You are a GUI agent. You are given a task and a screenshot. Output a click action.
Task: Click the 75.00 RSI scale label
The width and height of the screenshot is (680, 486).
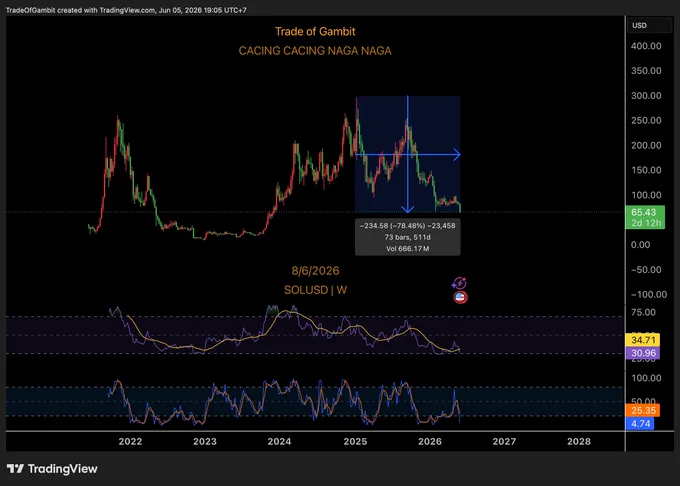click(x=643, y=312)
